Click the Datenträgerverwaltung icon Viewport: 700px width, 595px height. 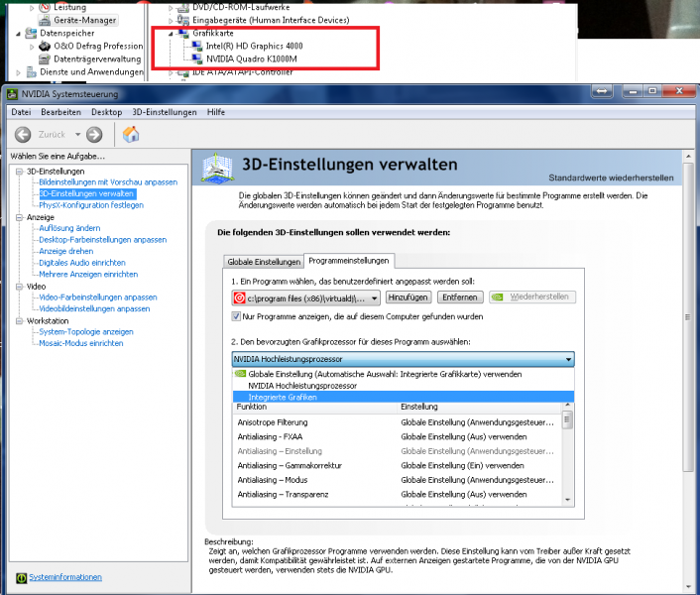pos(45,59)
